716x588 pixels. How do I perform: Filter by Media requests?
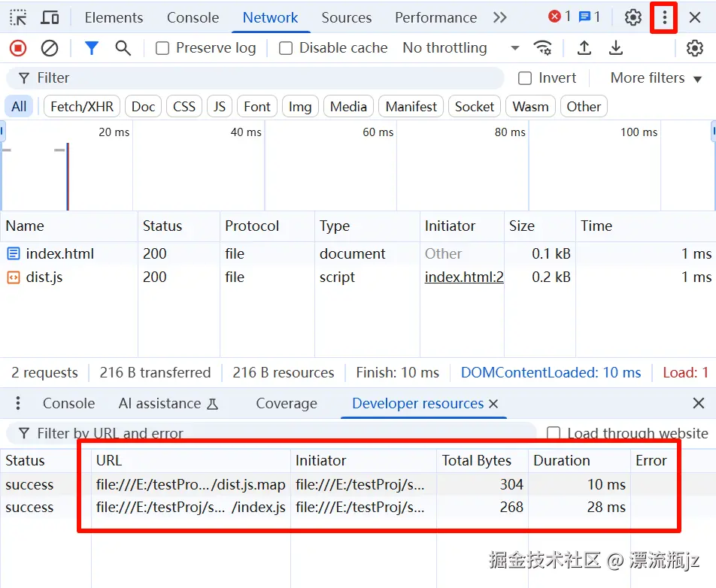(348, 106)
